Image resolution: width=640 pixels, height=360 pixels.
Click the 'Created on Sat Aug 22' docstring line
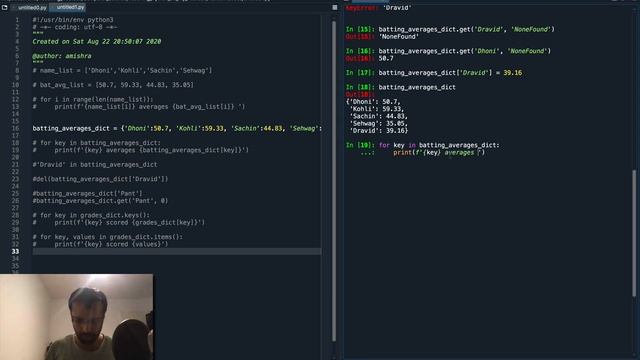point(97,41)
